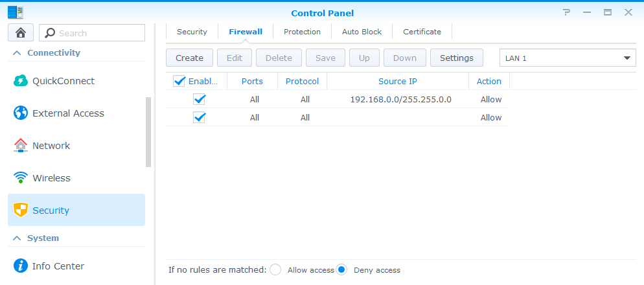Select the Deny access radio button

[341, 269]
